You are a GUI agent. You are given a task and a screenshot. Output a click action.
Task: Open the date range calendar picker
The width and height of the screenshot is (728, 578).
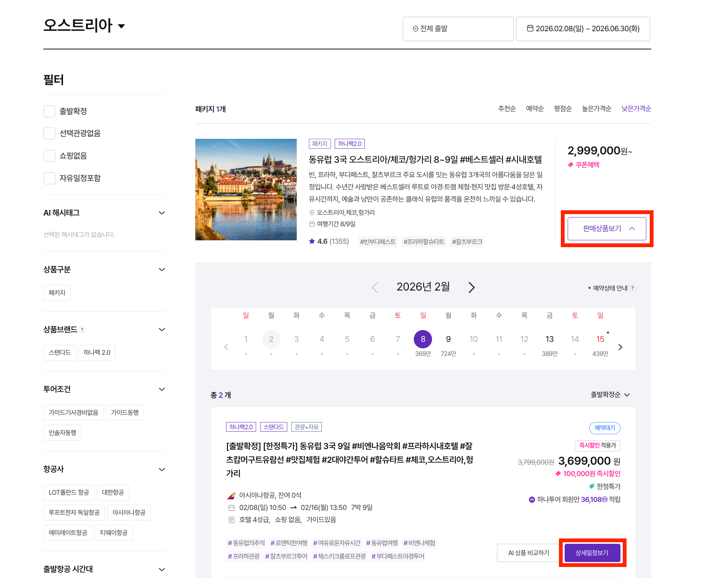click(x=582, y=29)
